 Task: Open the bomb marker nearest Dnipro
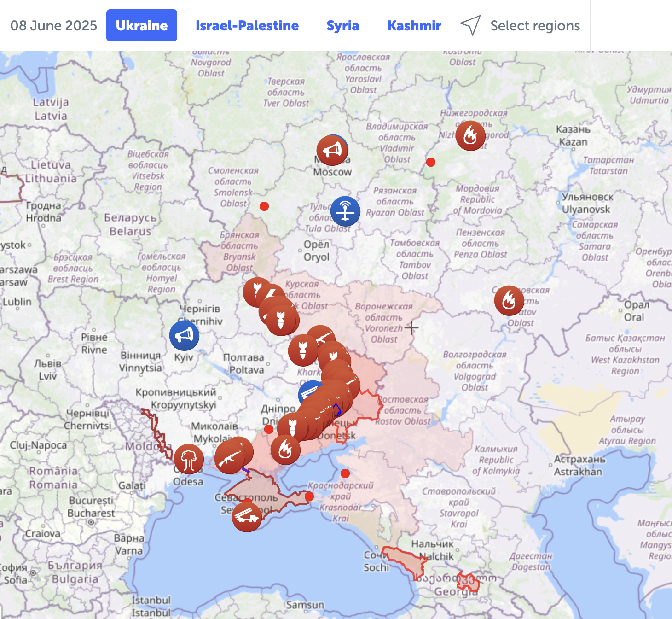click(x=292, y=427)
